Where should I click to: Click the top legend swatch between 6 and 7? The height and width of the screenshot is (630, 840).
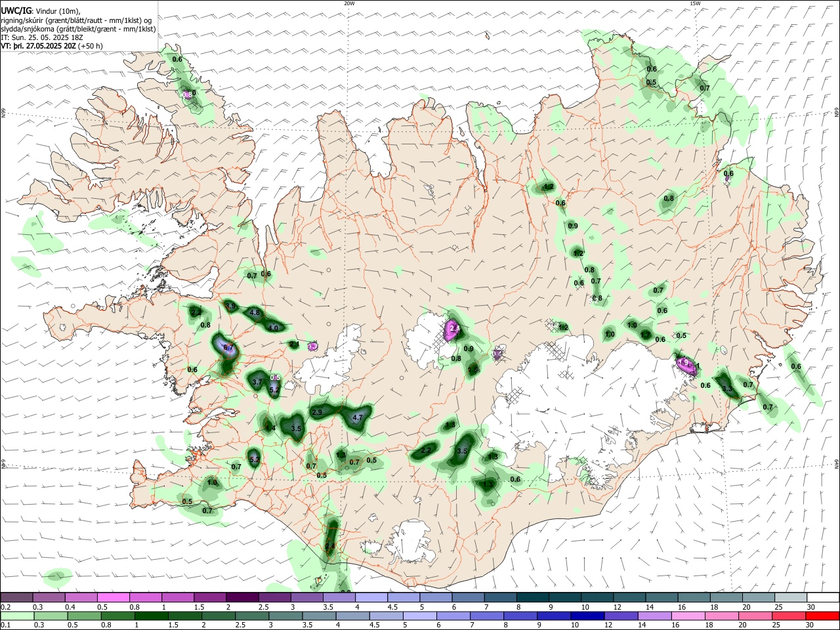(467, 597)
